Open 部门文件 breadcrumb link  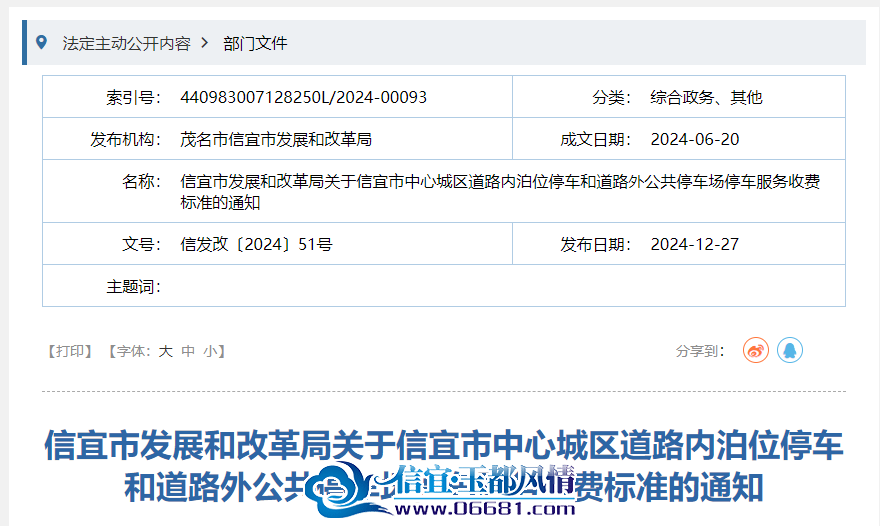pyautogui.click(x=255, y=43)
